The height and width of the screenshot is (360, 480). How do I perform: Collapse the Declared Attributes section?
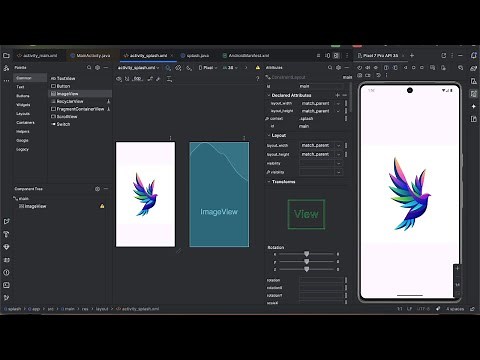[269, 95]
